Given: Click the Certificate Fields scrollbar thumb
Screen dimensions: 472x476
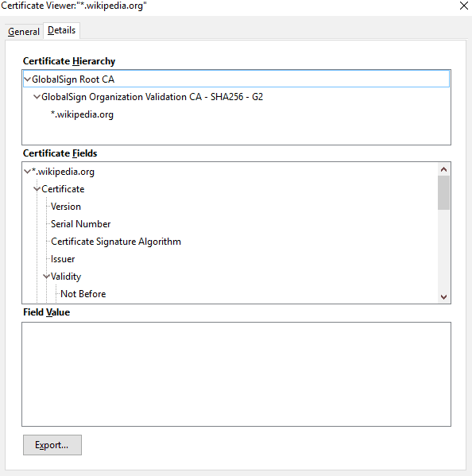Looking at the screenshot, I should (443, 193).
